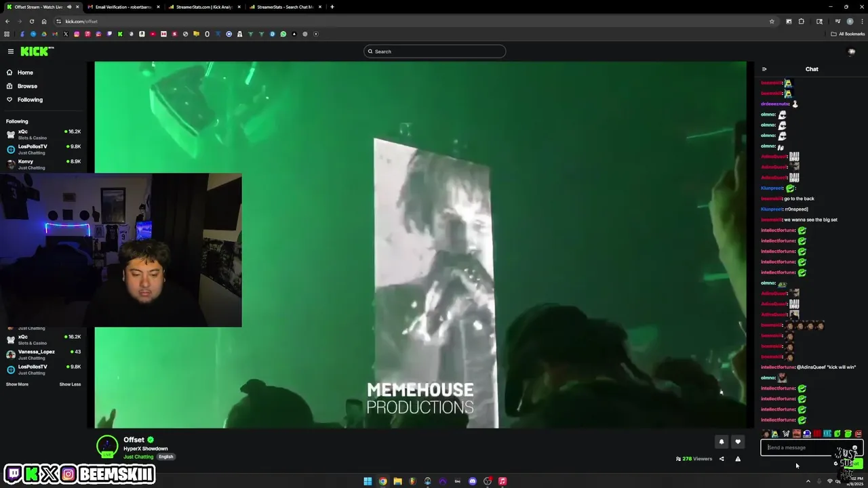Click the first emote in quick emote row

click(766, 434)
